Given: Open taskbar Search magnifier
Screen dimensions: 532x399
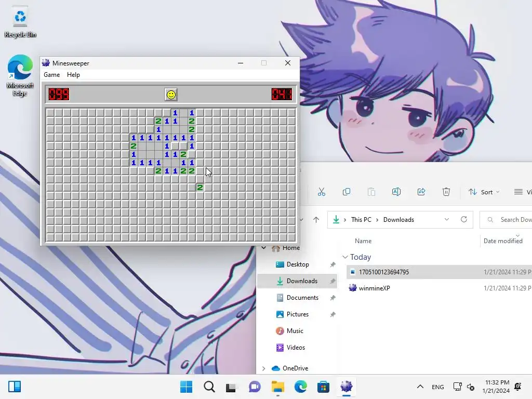Looking at the screenshot, I should pyautogui.click(x=209, y=387).
